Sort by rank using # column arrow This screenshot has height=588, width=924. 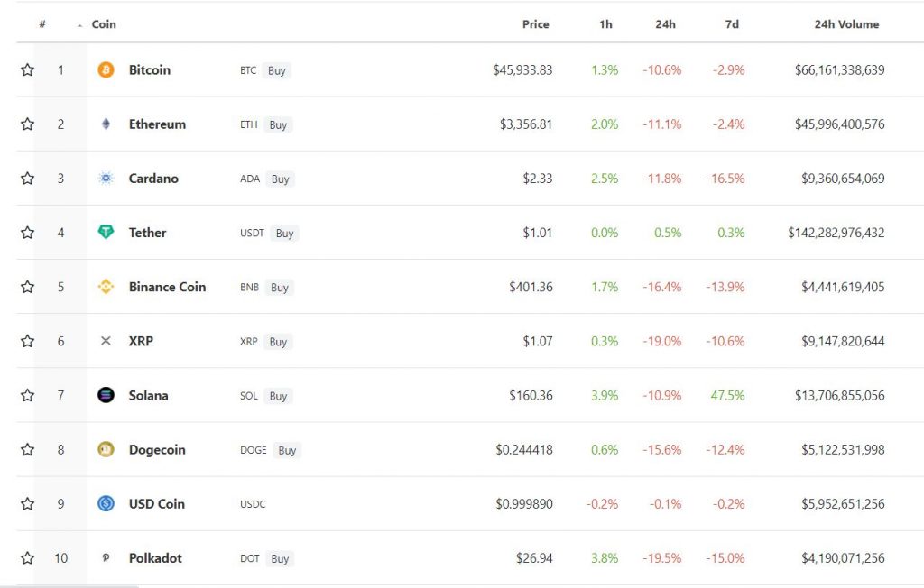click(79, 25)
